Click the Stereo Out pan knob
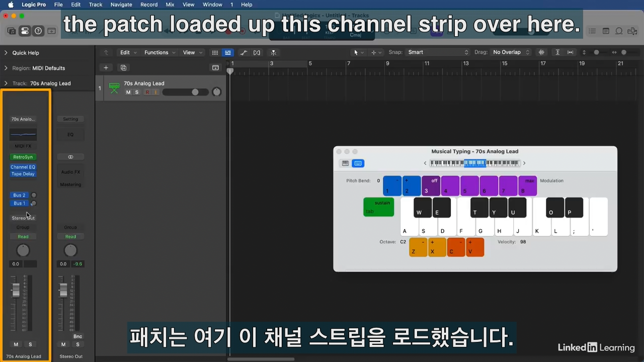Image resolution: width=644 pixels, height=362 pixels. [x=70, y=250]
